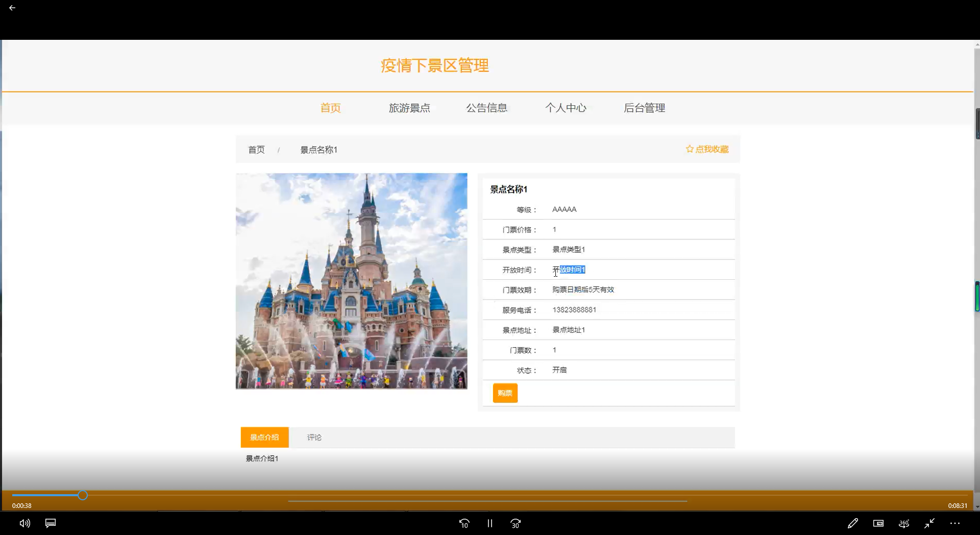
Task: Click the total duration 0:08:31
Action: (958, 506)
